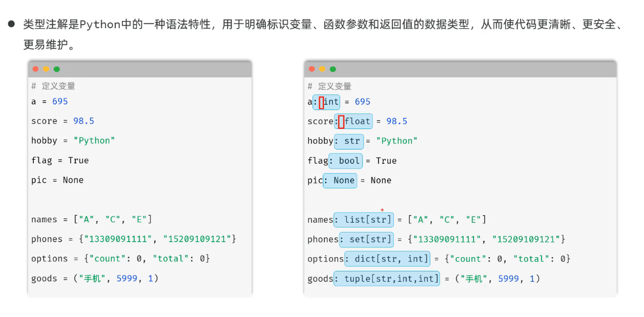Click the highlighted ': list[str]' annotation
The image size is (644, 317).
364,220
